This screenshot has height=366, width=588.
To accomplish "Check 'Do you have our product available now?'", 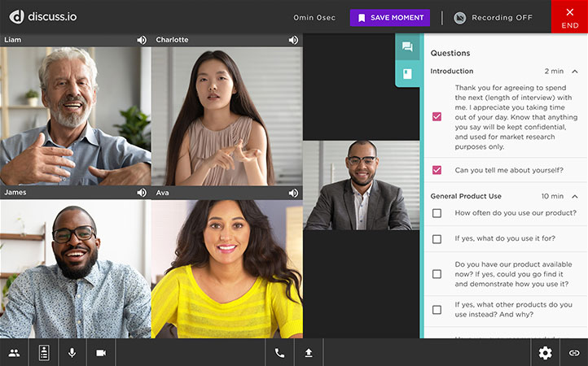I will click(x=437, y=274).
